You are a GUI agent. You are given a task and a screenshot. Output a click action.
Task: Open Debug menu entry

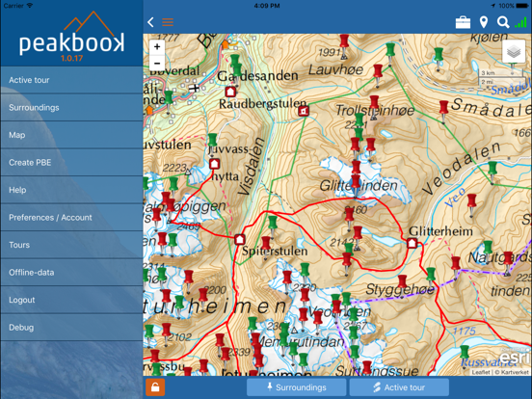[x=71, y=328]
